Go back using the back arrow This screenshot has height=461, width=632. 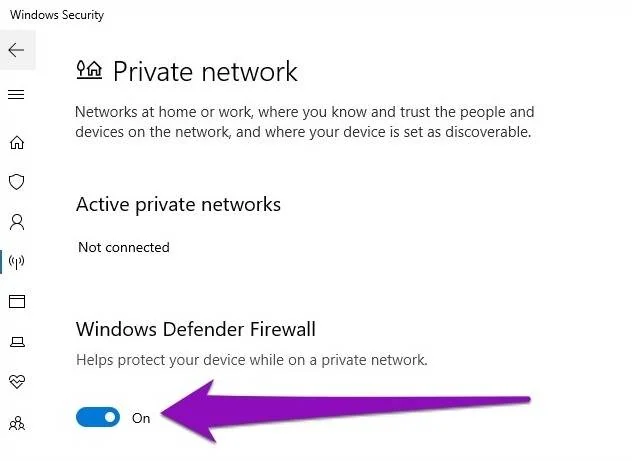tap(17, 50)
